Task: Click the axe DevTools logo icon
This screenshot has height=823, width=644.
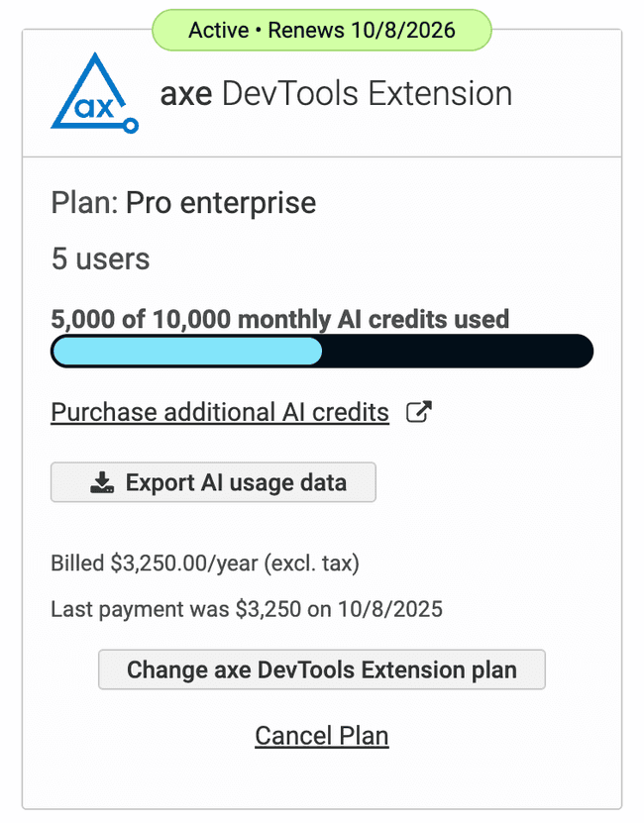Action: click(x=93, y=91)
